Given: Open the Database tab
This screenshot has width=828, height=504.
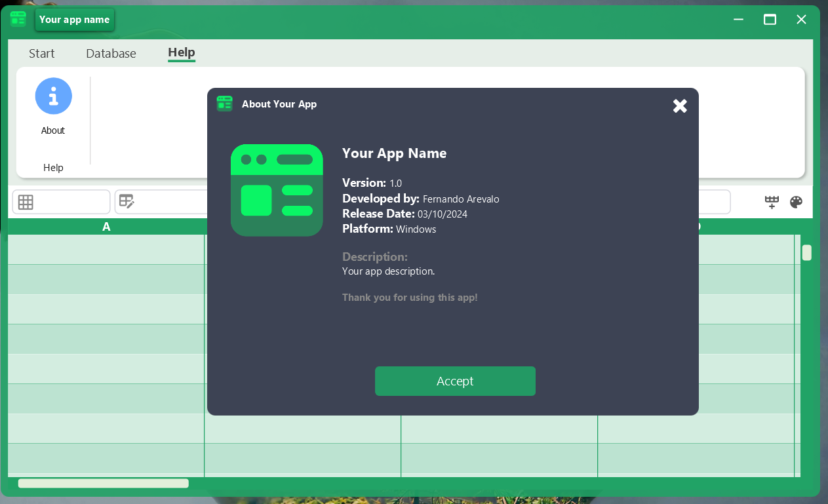Looking at the screenshot, I should (x=111, y=53).
